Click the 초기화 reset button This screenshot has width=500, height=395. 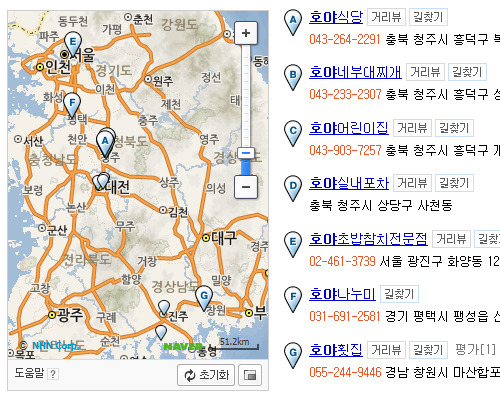(206, 375)
